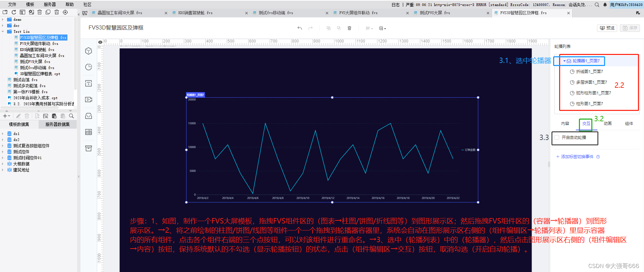
Task: Open the 文件 menu
Action: (x=12, y=4)
